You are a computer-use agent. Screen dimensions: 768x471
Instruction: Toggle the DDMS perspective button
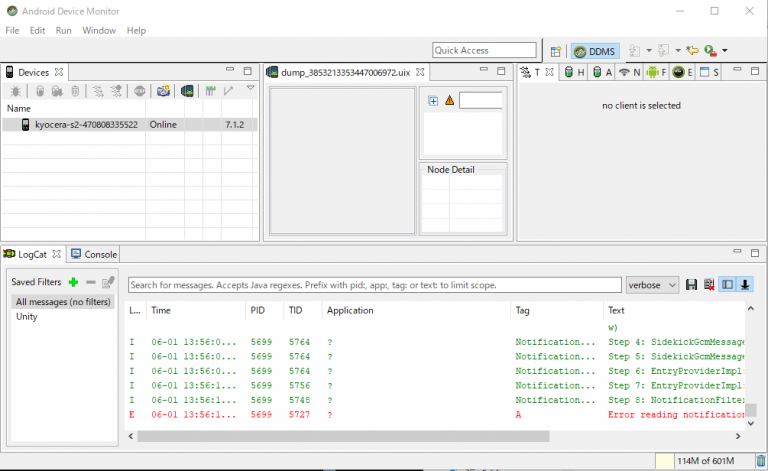click(x=595, y=51)
